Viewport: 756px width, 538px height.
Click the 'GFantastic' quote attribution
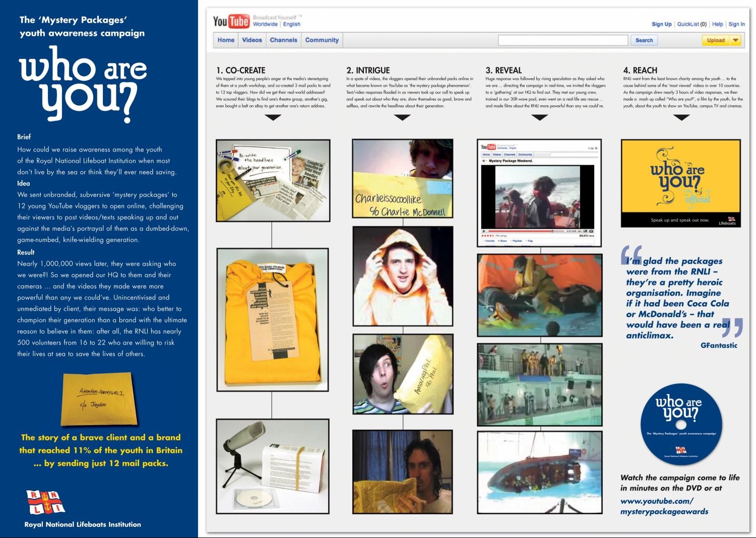(719, 346)
